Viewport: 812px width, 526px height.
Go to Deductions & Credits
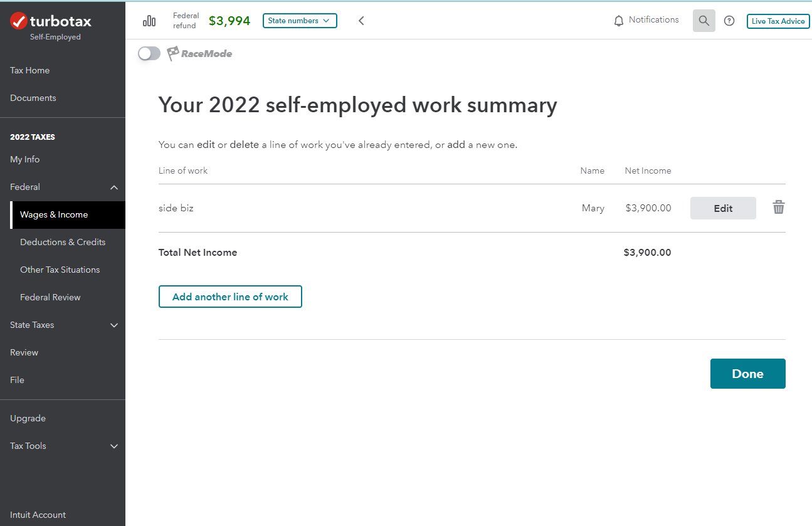pyautogui.click(x=63, y=242)
